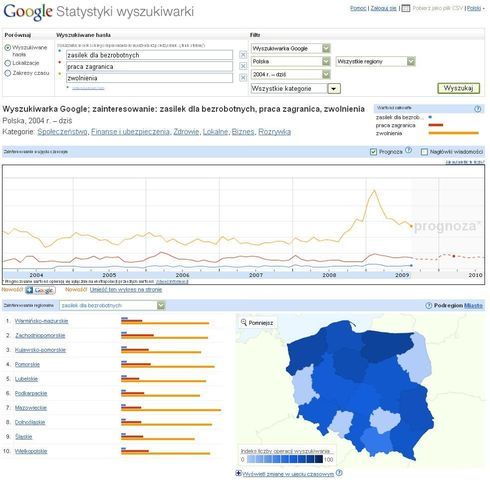Open the regional interest term dropdown
The height and width of the screenshot is (480, 490).
pos(112,305)
